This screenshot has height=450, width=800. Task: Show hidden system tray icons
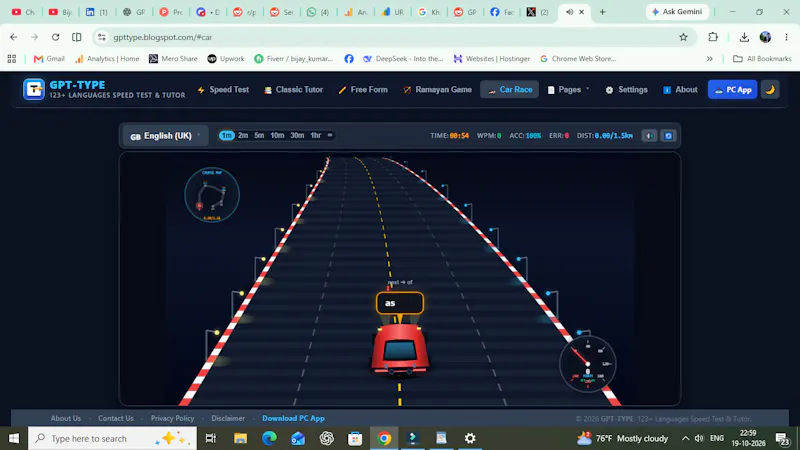pos(685,438)
